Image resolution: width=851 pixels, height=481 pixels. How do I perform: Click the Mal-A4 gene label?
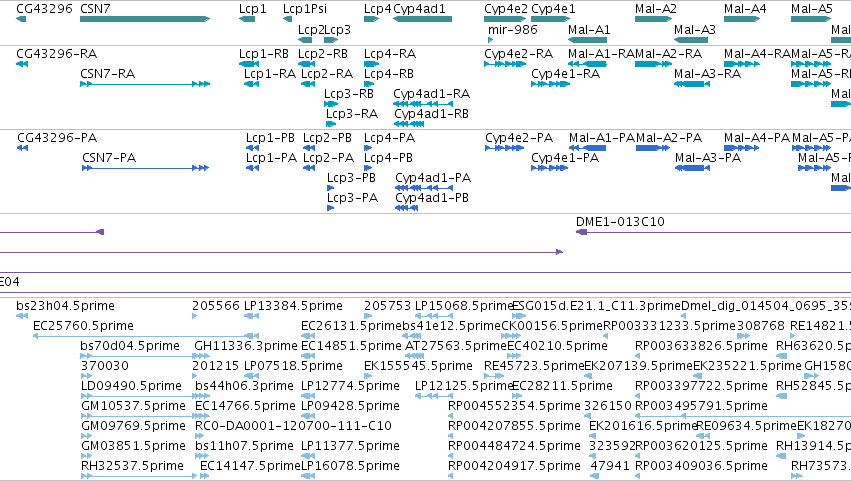745,9
